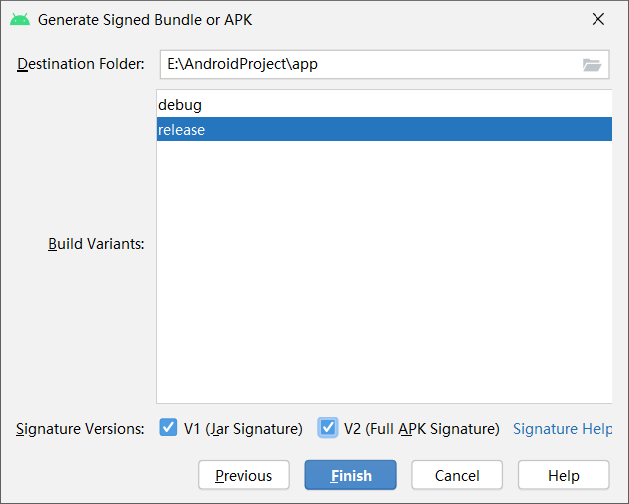Viewport: 629px width, 504px height.
Task: Click the 'V2 (Full APK Signature)' label text
Action: tap(421, 429)
